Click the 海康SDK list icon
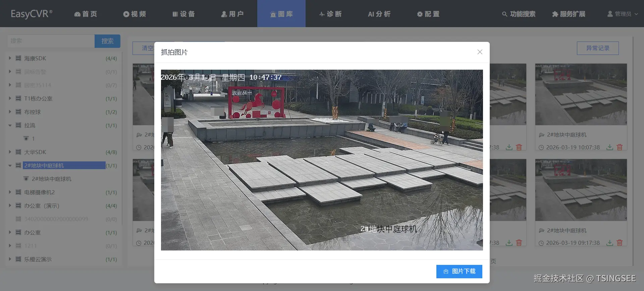Viewport: 644px width, 291px height. pos(18,58)
